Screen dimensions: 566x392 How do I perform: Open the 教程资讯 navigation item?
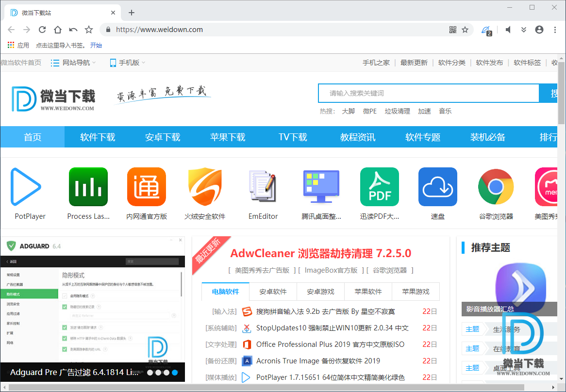358,137
